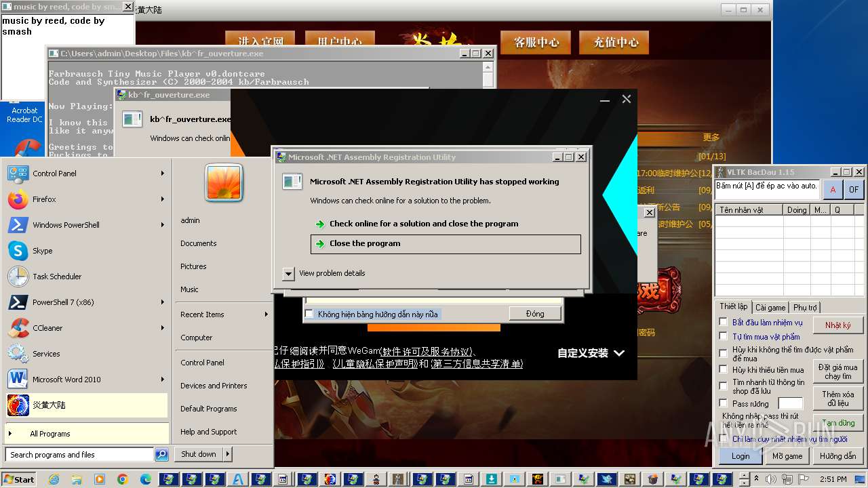The height and width of the screenshot is (488, 868).
Task: Open Help and Support
Action: click(208, 432)
